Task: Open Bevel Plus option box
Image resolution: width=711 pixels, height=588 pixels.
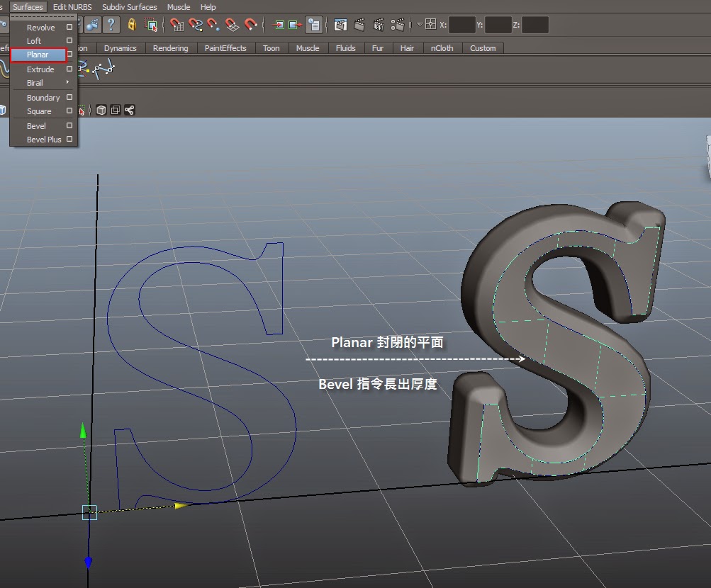Action: 69,139
